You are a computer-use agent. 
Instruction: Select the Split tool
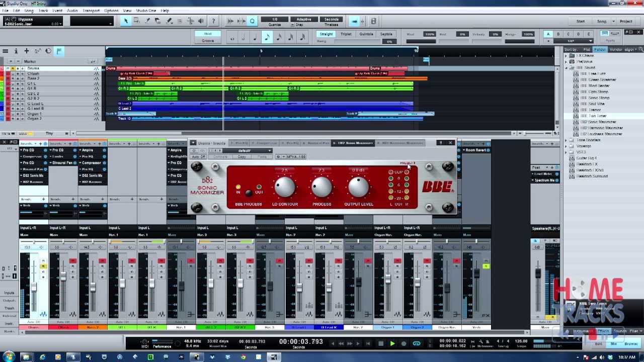point(147,21)
